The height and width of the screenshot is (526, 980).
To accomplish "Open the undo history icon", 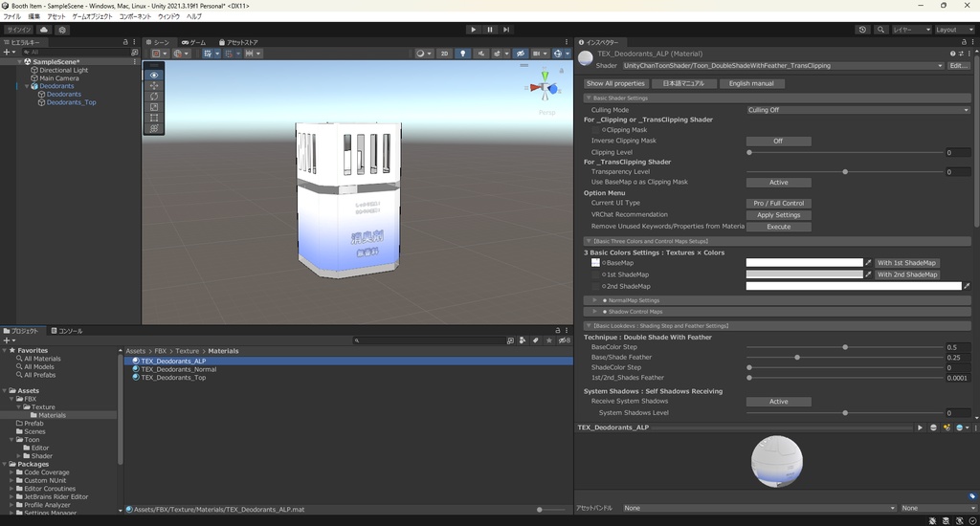I will pyautogui.click(x=862, y=30).
